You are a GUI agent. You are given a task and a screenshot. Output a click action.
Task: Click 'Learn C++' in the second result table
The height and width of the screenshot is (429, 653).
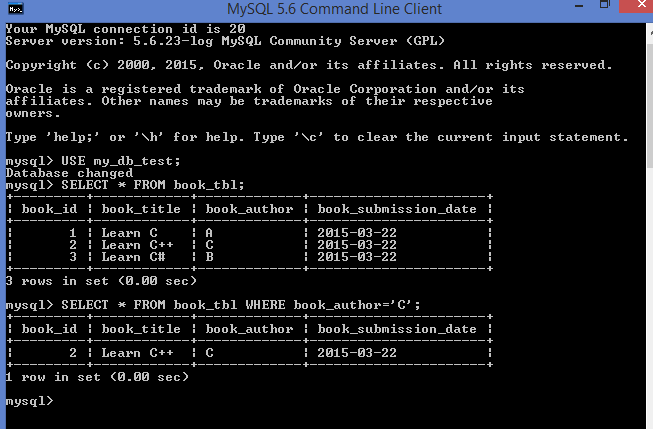click(137, 353)
